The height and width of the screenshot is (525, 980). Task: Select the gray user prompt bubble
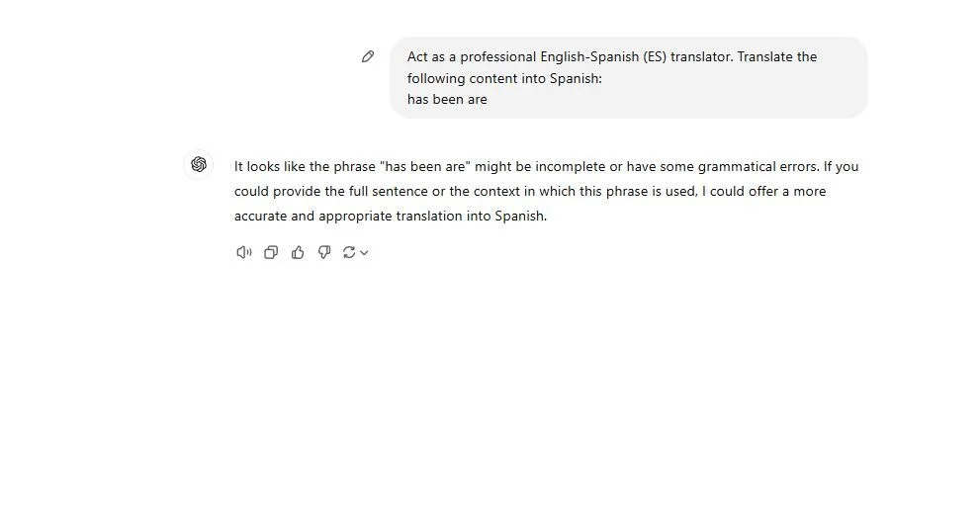point(629,77)
